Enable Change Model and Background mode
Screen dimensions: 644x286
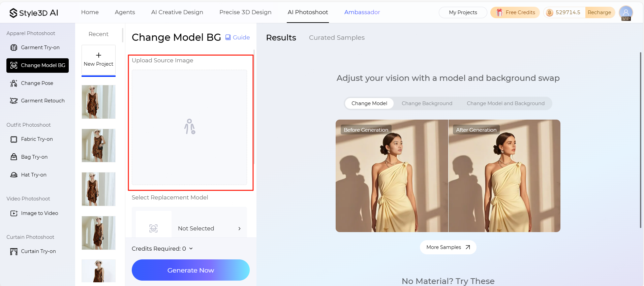coord(505,103)
